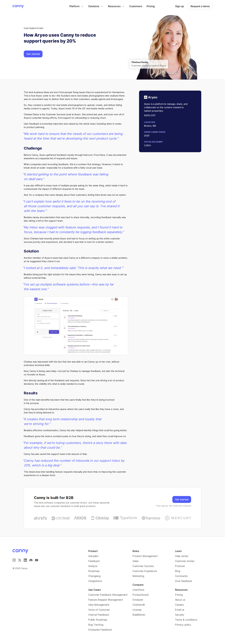Click the Aryeo feedback board screenshot
Image resolution: width=225 pixels, height=644 pixels.
click(76, 325)
